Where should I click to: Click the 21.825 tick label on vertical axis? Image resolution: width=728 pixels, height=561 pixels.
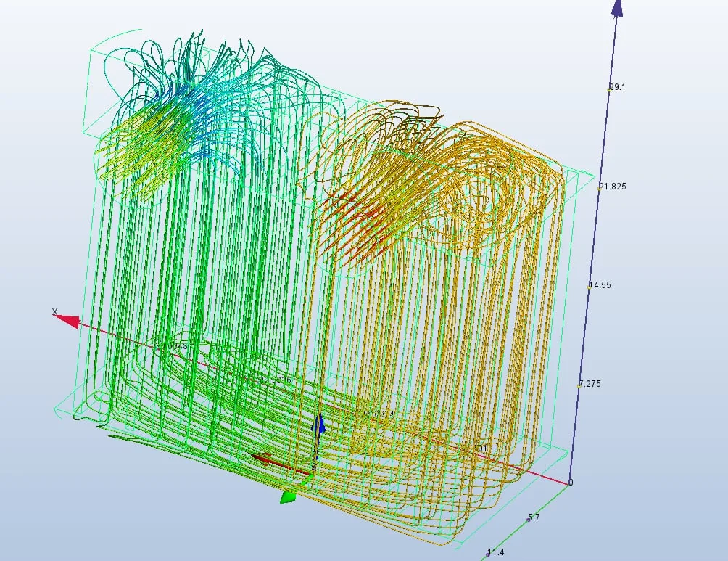tap(613, 187)
